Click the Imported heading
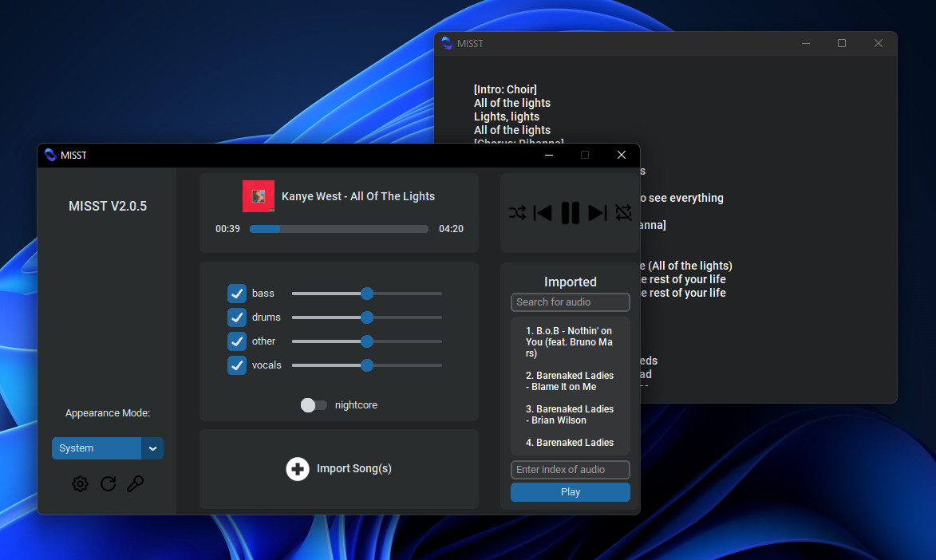Screen dimensions: 936x560 pos(570,282)
